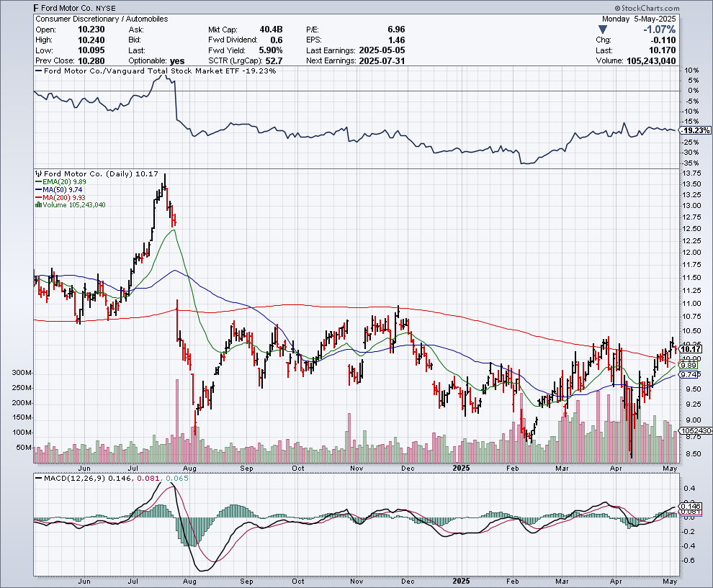
Task: Click the 10.17 last price axis tag
Action: (x=691, y=350)
